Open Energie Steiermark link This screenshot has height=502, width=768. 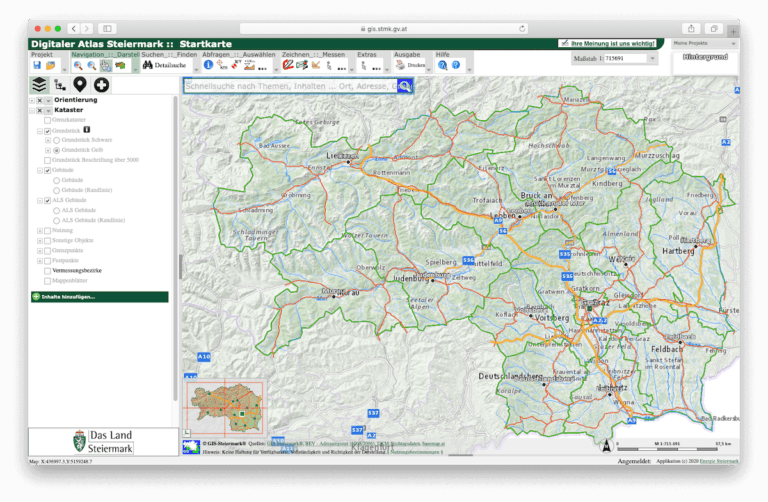719,461
